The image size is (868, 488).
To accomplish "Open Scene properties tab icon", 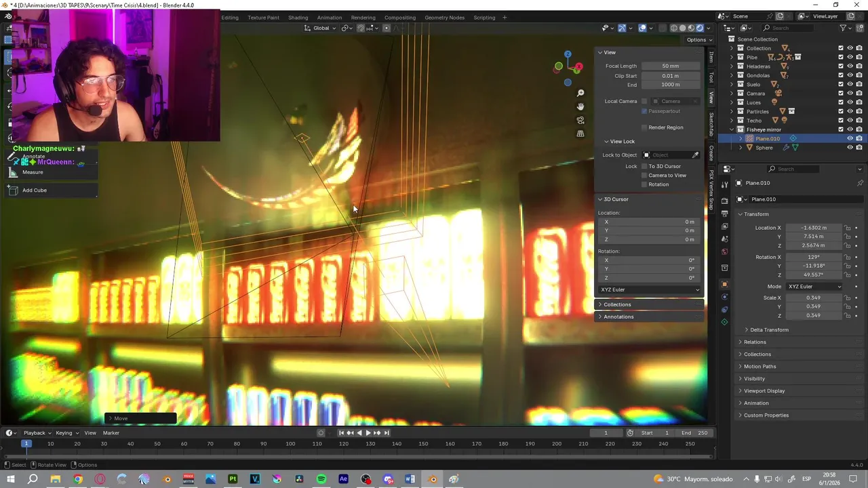I will pos(724,239).
